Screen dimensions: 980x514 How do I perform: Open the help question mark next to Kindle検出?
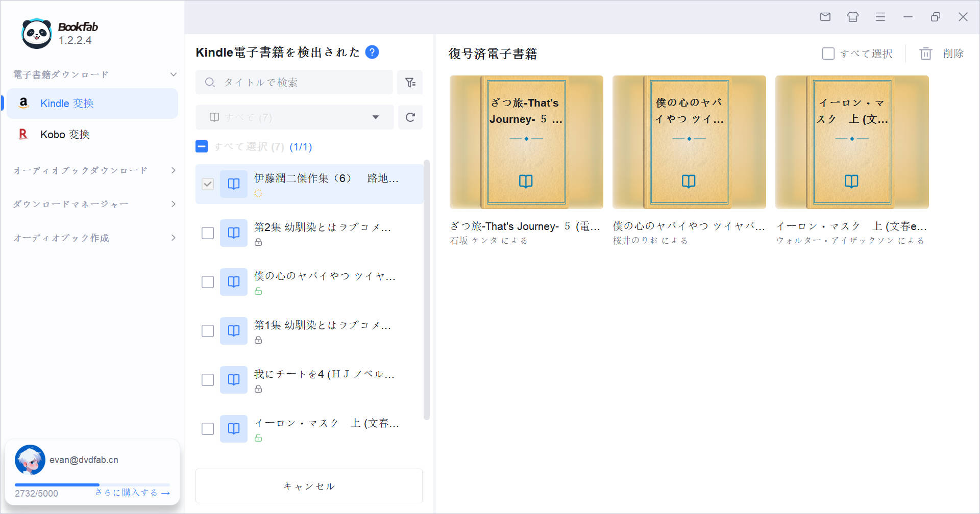pos(372,52)
